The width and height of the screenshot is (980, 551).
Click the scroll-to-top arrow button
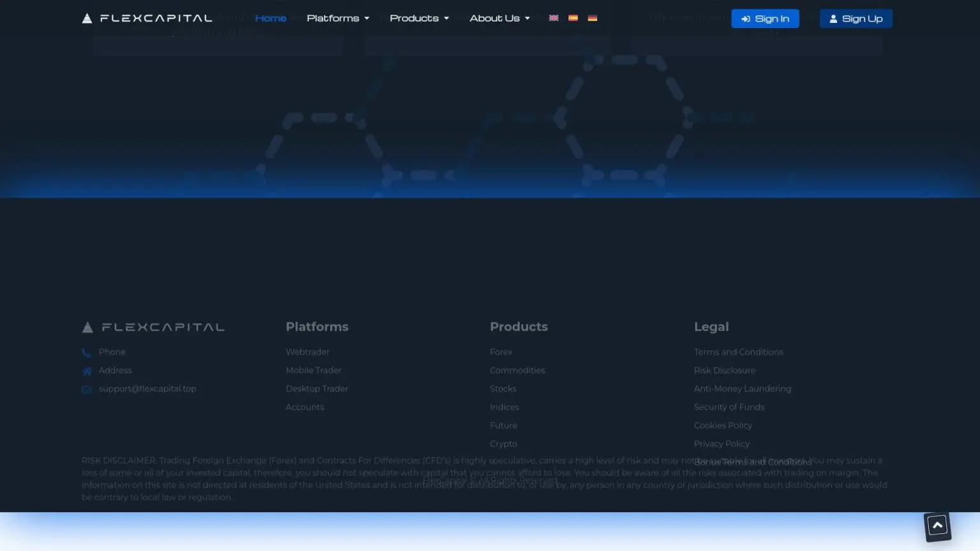[x=937, y=526]
